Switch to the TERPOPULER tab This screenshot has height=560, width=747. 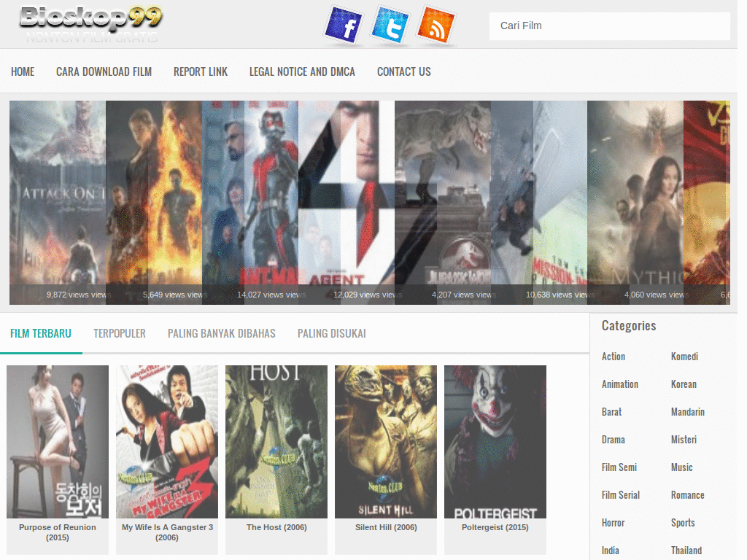point(120,333)
